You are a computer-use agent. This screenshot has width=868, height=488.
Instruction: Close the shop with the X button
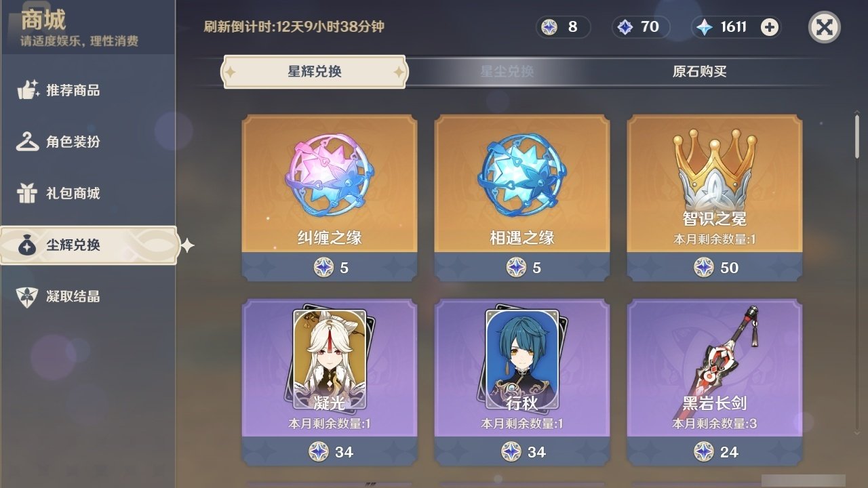(825, 27)
